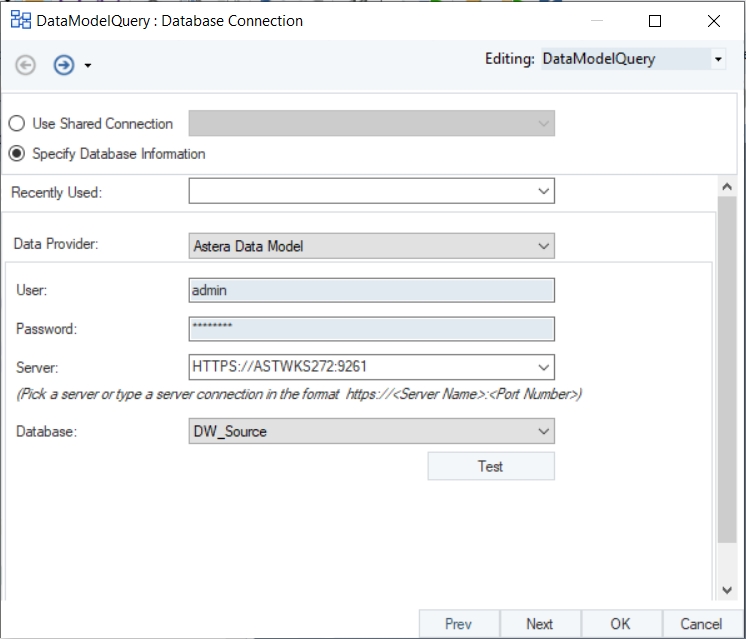Open the Recently Used dropdown
746x639 pixels.
click(543, 191)
